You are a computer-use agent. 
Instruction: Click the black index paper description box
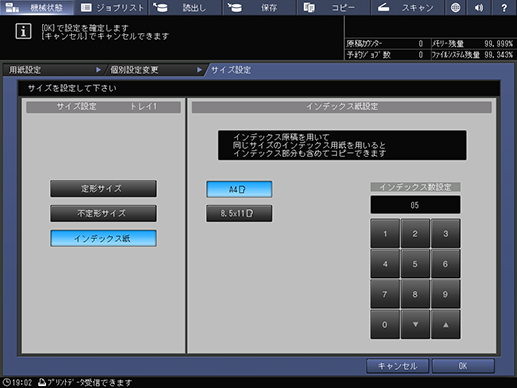(342, 145)
